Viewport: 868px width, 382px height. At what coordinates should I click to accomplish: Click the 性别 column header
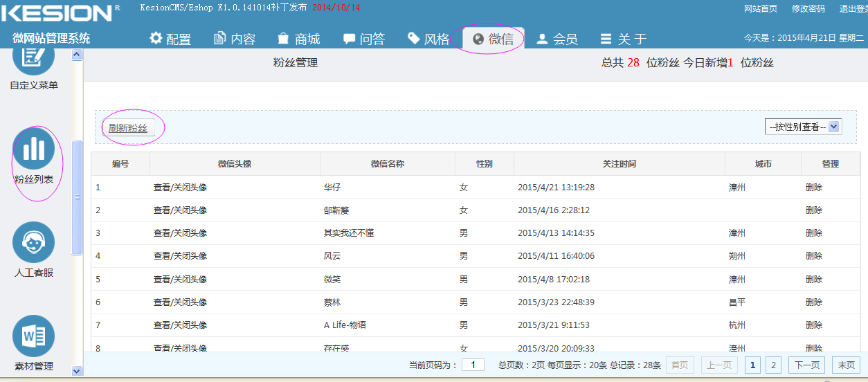pyautogui.click(x=485, y=164)
